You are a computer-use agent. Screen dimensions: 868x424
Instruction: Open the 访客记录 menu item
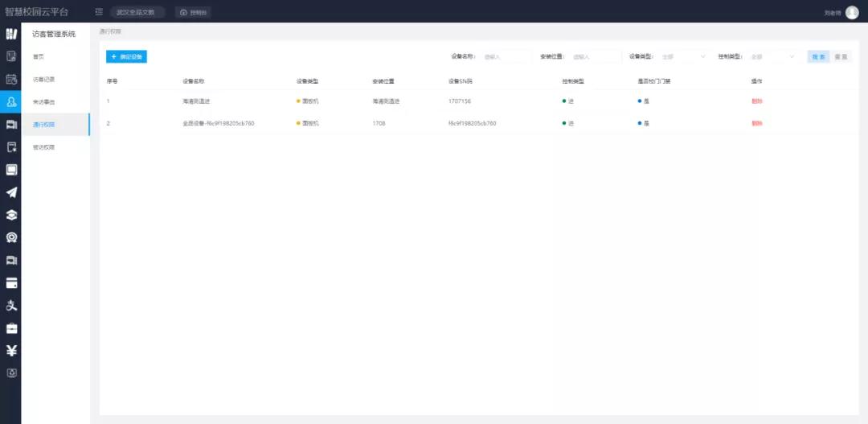click(43, 80)
